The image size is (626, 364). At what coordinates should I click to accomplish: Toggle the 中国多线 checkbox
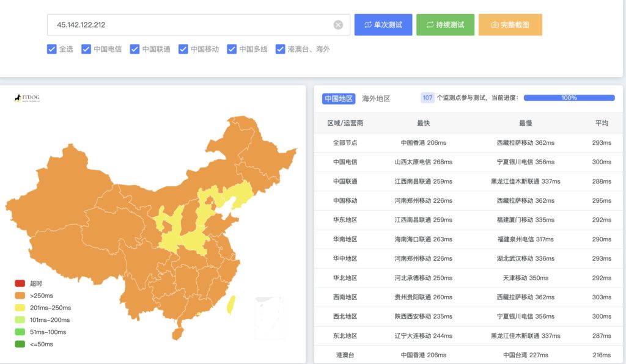pyautogui.click(x=232, y=49)
